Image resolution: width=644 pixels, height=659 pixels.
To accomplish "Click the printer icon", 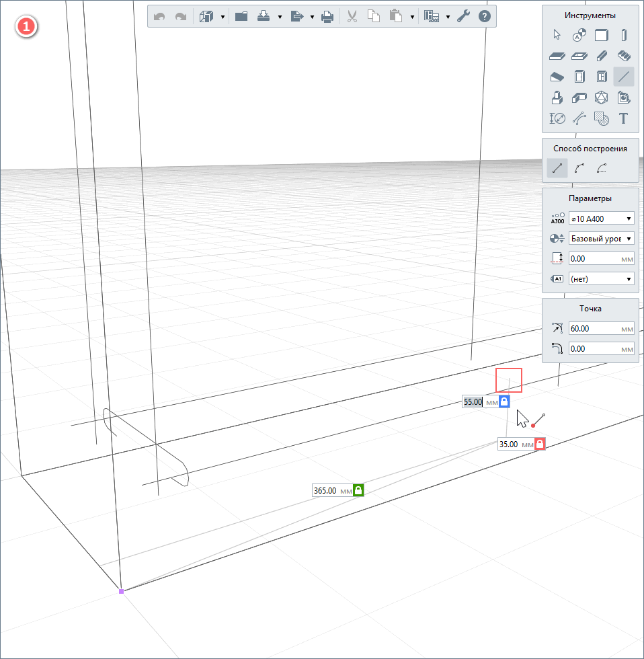I will pos(327,16).
